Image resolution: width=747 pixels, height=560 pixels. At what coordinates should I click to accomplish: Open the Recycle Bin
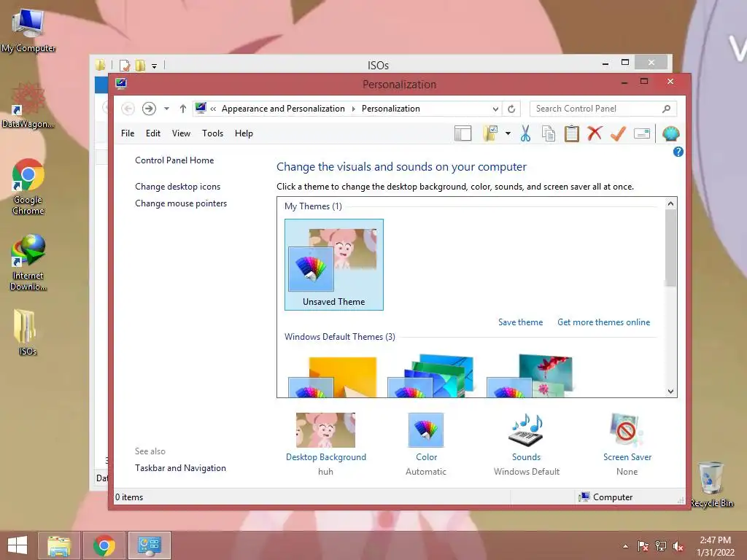(711, 484)
